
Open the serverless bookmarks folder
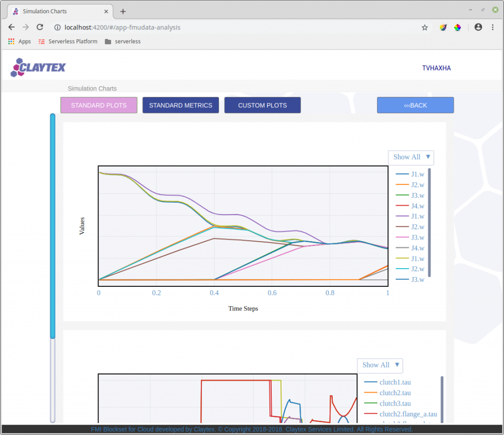(123, 41)
